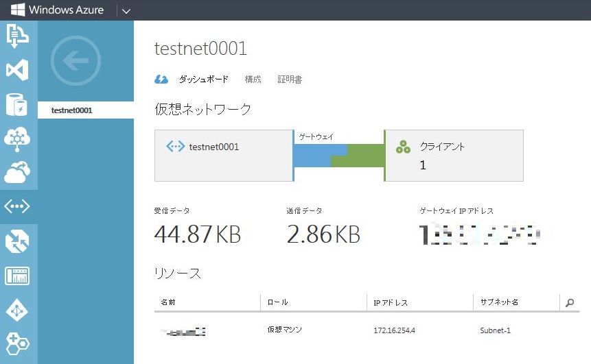The height and width of the screenshot is (364, 591).
Task: Click the リソース section heading
Action: [x=178, y=273]
